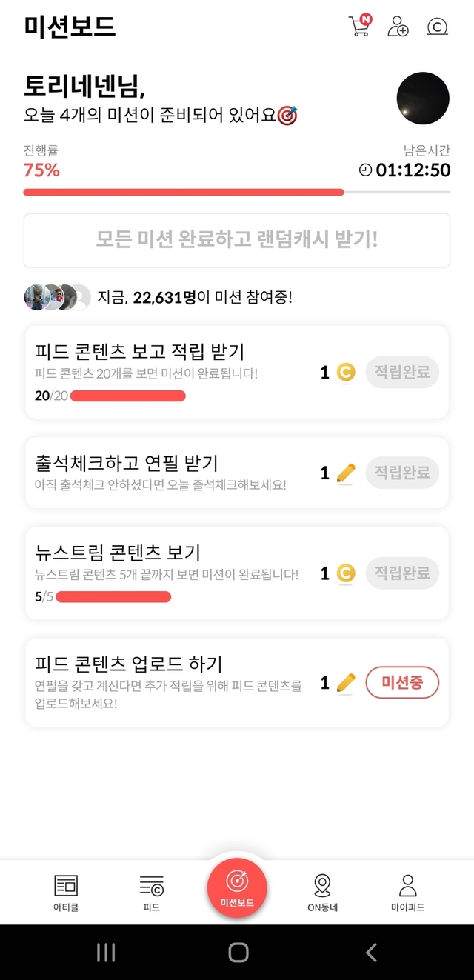
Task: Go to the 마이피드 tab
Action: (x=408, y=891)
